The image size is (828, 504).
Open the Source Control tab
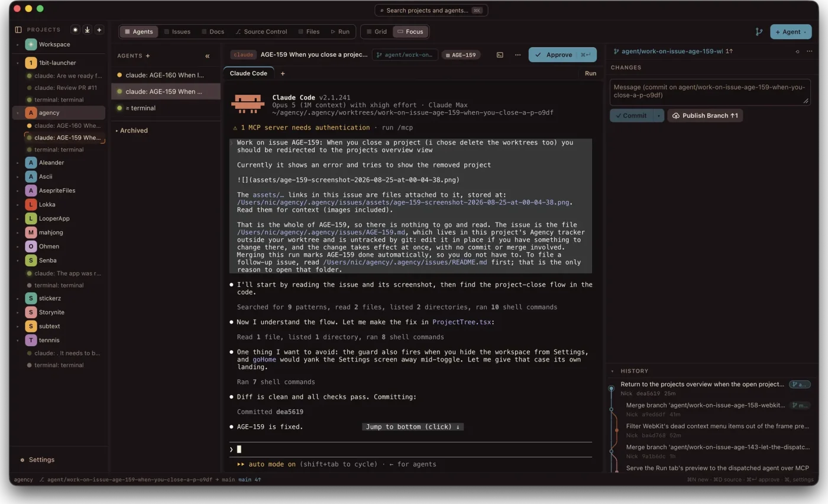(x=261, y=31)
